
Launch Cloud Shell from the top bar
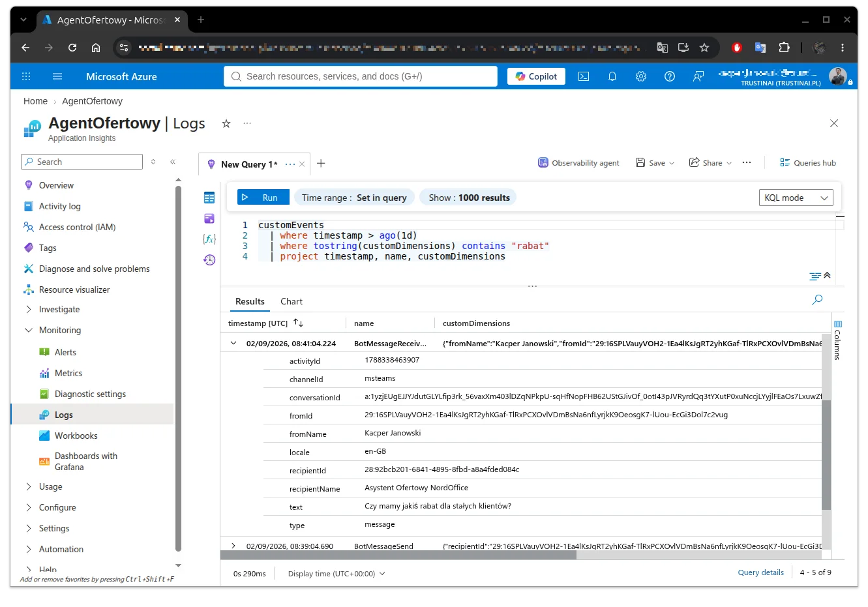point(584,76)
